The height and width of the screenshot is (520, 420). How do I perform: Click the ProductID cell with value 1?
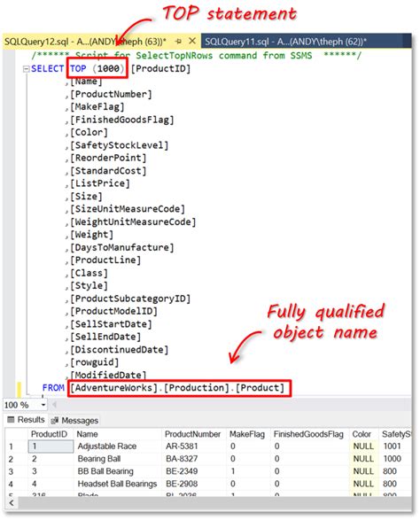(51, 446)
